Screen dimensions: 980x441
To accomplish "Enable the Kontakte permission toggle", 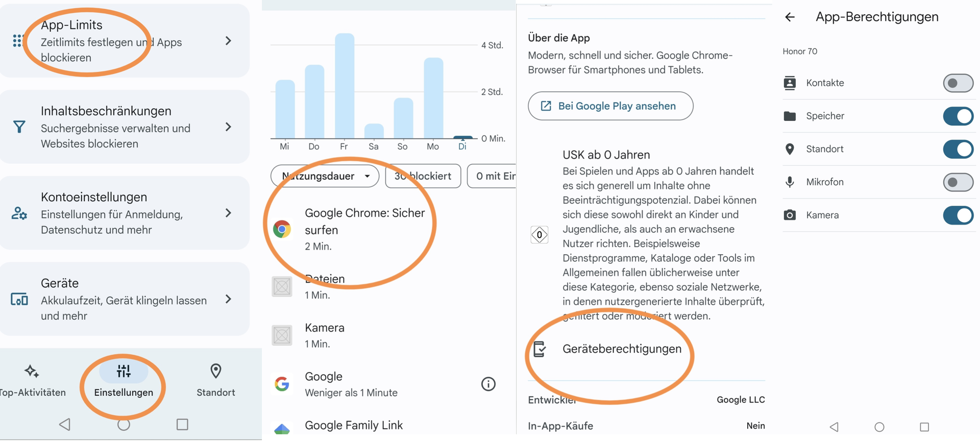I will [x=958, y=83].
